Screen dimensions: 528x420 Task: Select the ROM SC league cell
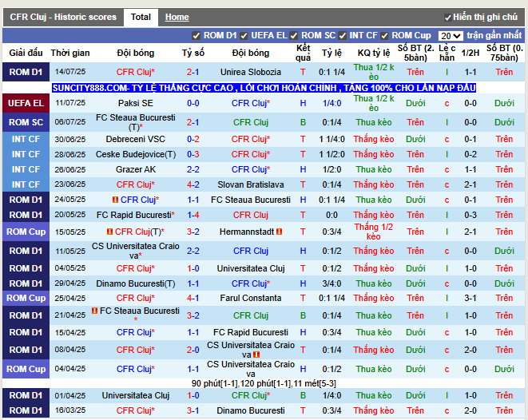click(x=26, y=122)
